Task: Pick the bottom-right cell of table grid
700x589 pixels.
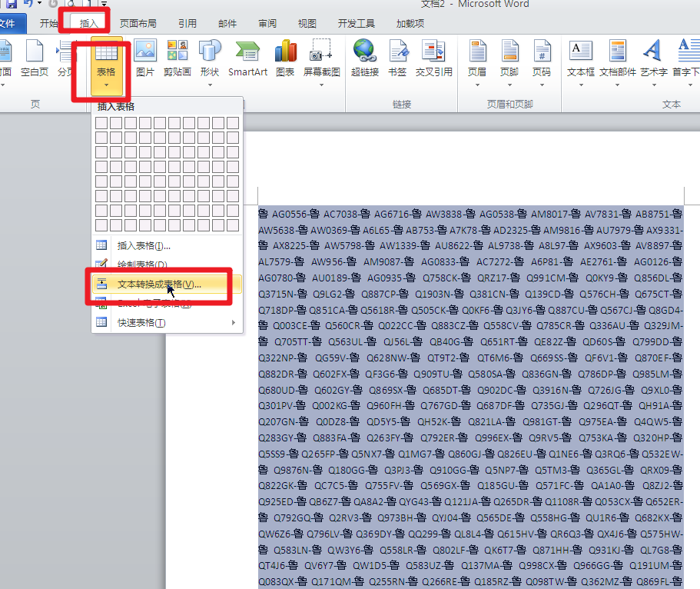Action: [x=233, y=225]
